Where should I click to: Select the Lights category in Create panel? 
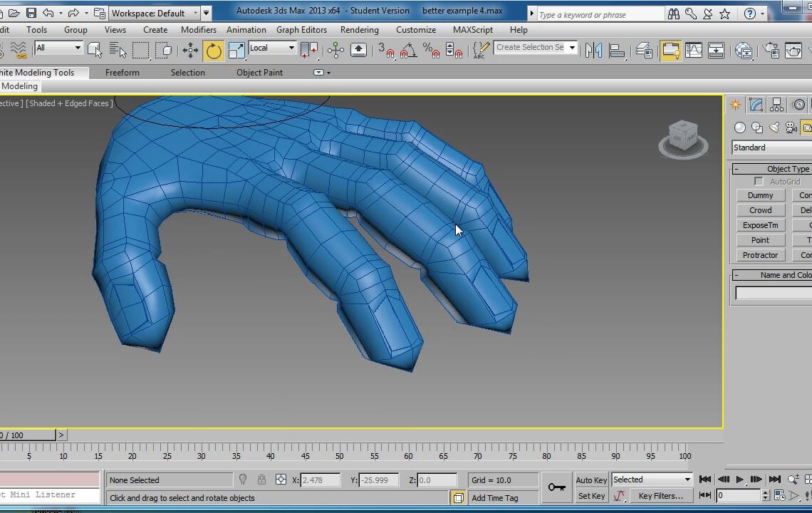(774, 128)
